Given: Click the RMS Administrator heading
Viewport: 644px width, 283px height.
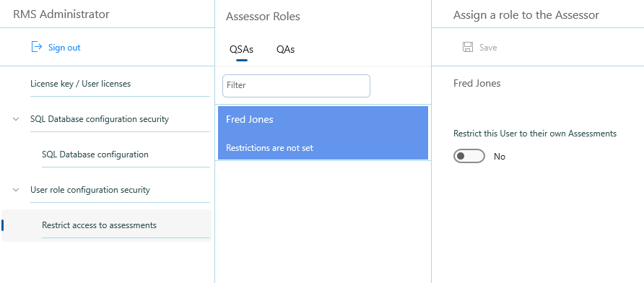Looking at the screenshot, I should click(x=61, y=14).
